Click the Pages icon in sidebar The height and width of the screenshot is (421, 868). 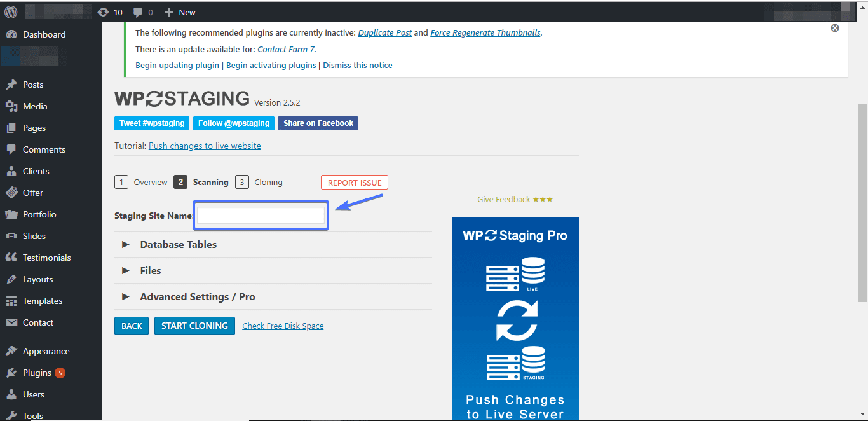click(11, 128)
